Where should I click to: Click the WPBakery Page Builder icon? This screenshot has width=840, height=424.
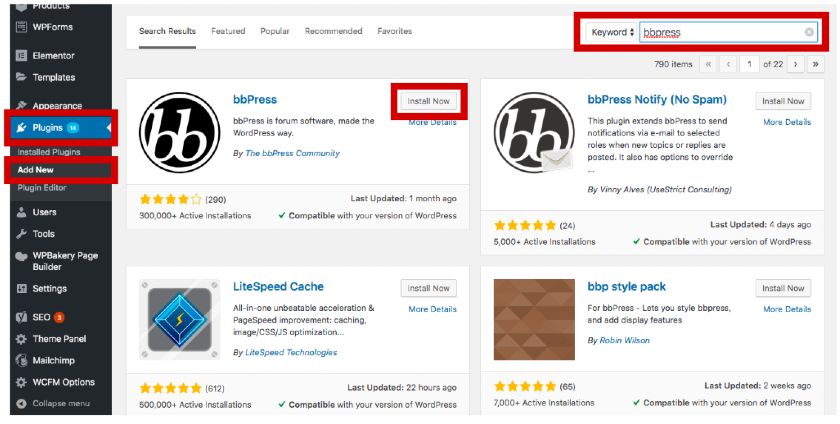click(21, 256)
